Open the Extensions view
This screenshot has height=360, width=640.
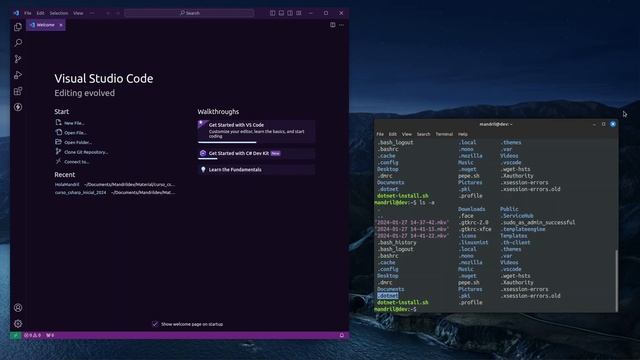[x=18, y=91]
